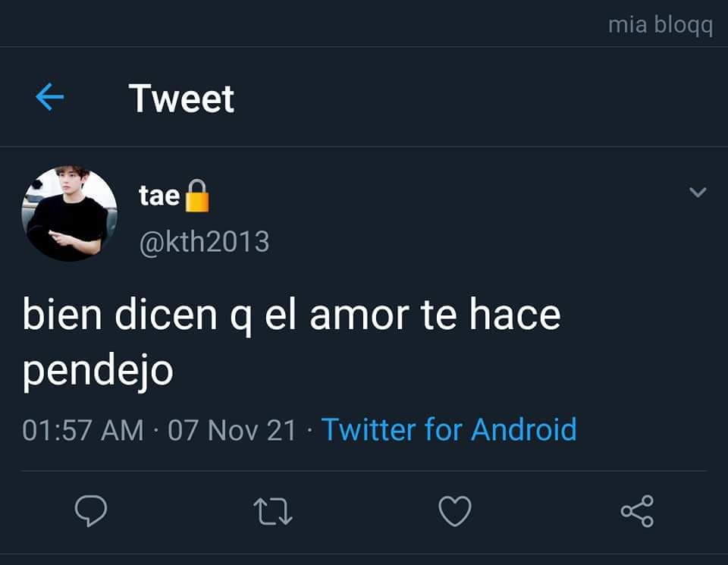Image resolution: width=728 pixels, height=565 pixels.
Task: Select the first line 'bien dicen q el amor te hace'
Action: (291, 314)
